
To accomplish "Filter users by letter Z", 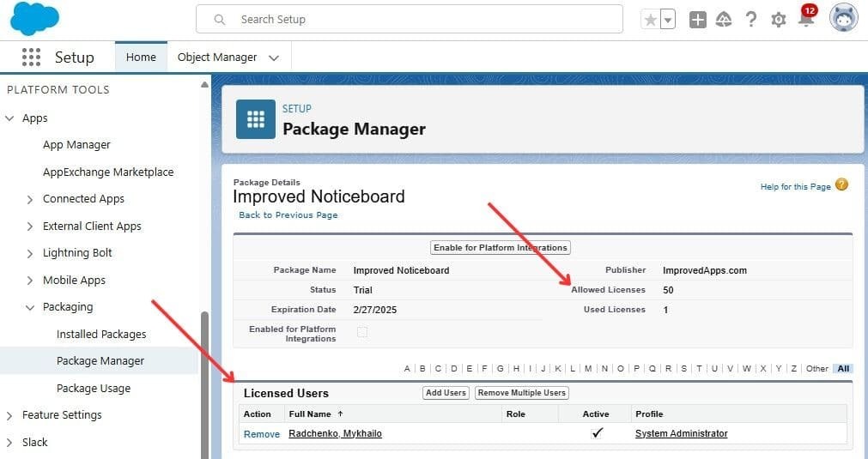I will tap(794, 368).
